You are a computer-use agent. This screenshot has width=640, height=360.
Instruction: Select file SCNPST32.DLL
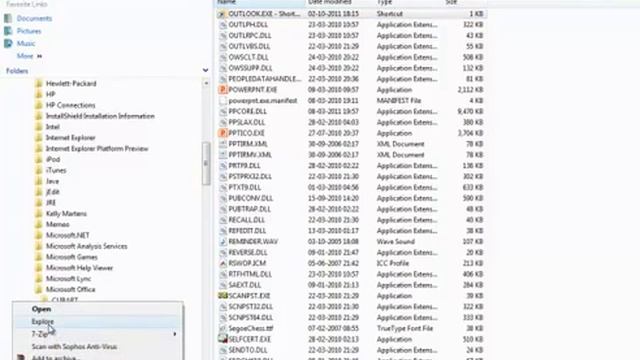coord(250,307)
